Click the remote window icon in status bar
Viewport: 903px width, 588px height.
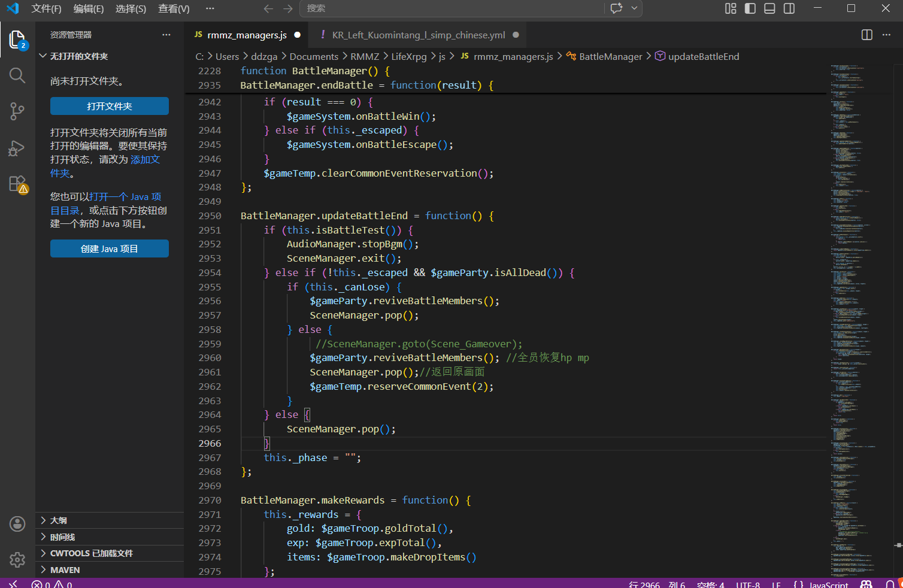click(13, 584)
